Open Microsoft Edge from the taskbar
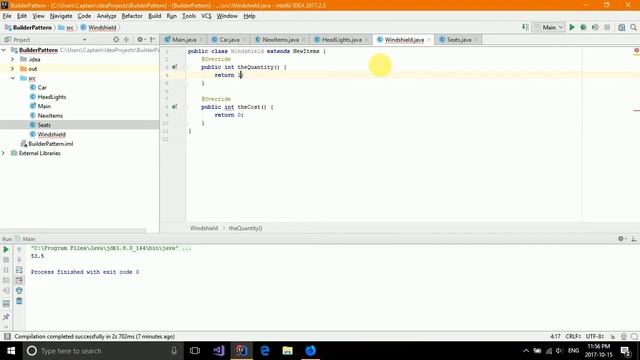This screenshot has width=640, height=360. point(264,351)
